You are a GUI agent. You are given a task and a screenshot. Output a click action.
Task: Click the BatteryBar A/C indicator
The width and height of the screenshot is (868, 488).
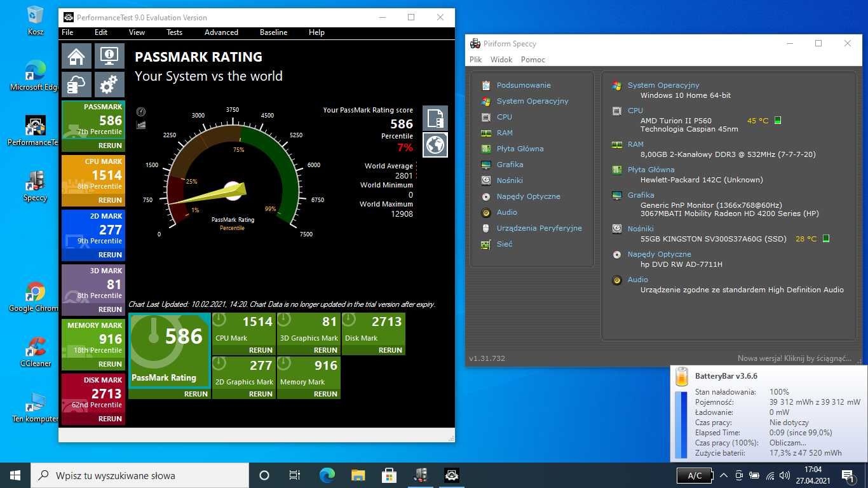(695, 475)
